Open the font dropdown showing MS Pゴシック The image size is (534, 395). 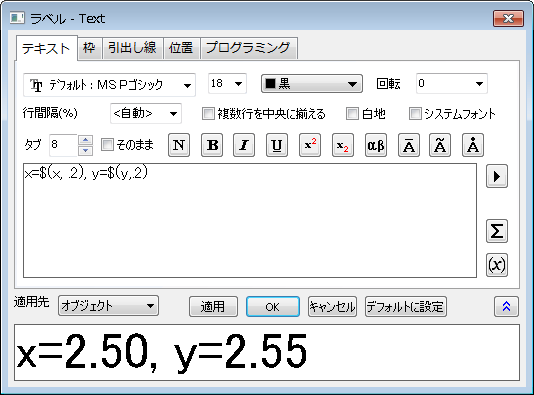[x=109, y=85]
